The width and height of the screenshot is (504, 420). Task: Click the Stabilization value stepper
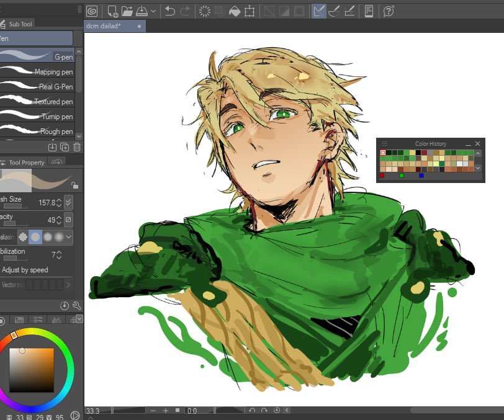point(59,255)
